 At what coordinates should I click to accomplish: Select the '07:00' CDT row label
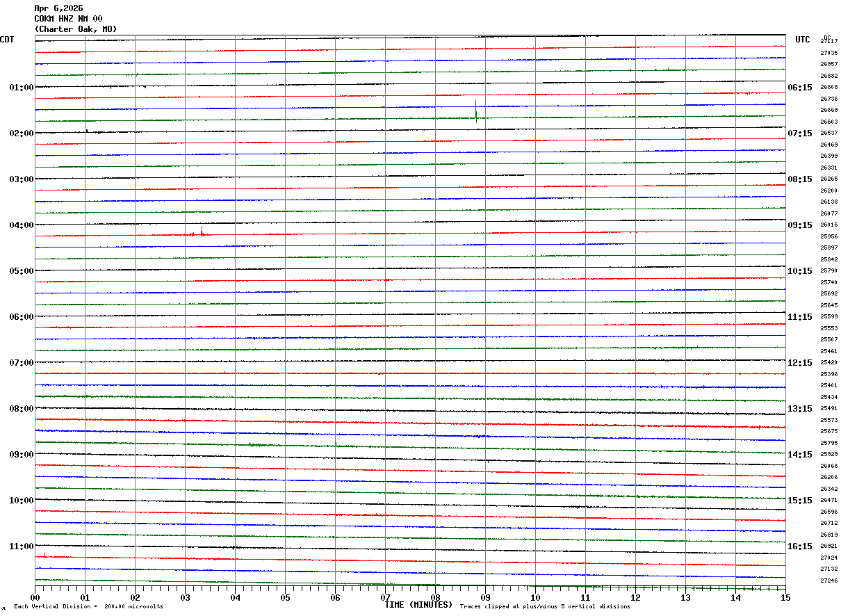22,363
